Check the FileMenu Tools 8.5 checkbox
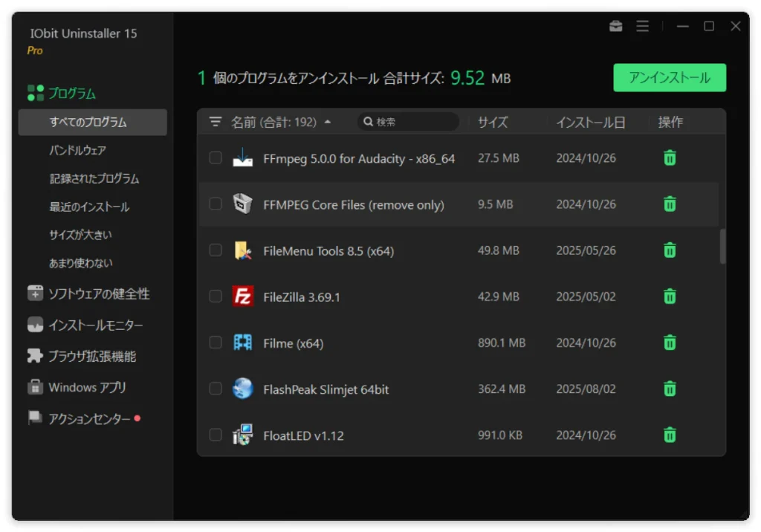This screenshot has height=532, width=761. click(x=216, y=250)
